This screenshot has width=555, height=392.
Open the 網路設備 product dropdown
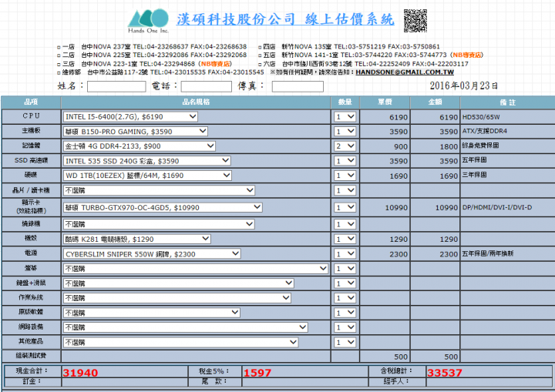(186, 327)
